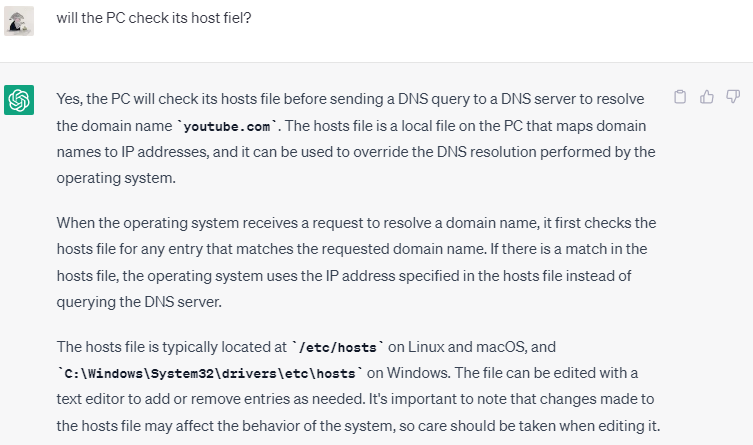
Task: Click the copy response clipboard icon
Action: point(681,97)
